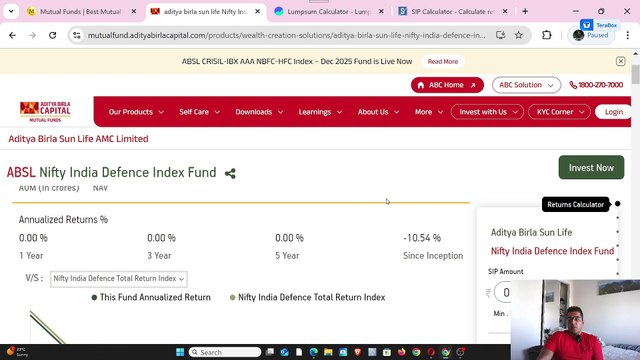Expand the More menu
This screenshot has height=360, width=640.
[429, 112]
